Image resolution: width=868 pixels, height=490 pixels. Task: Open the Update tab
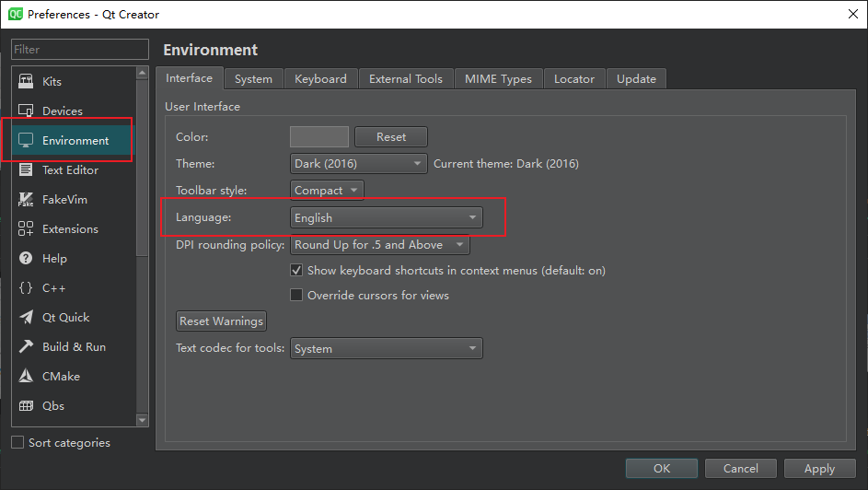637,79
